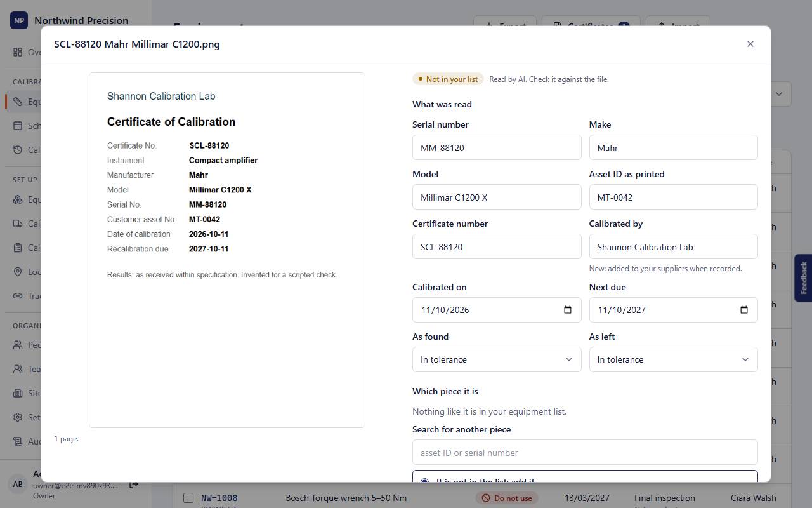Expand the As found dropdown
The image size is (812, 508).
[x=497, y=359]
